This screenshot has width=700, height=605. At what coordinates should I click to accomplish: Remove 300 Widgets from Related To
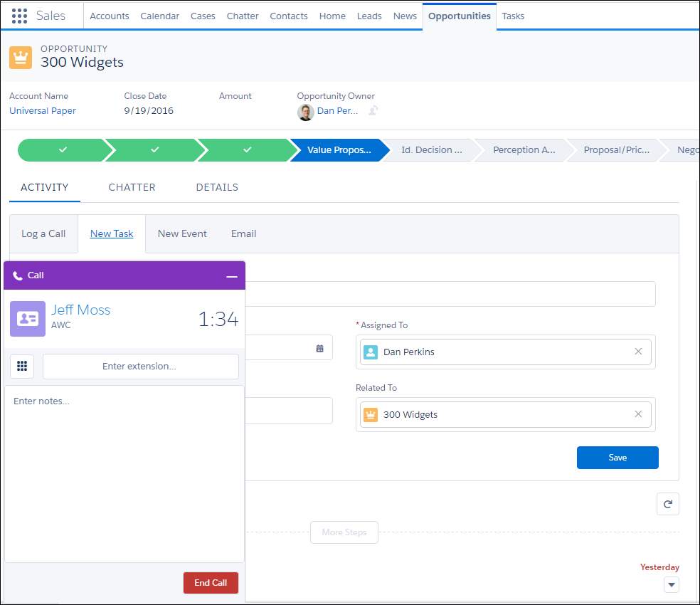click(637, 414)
